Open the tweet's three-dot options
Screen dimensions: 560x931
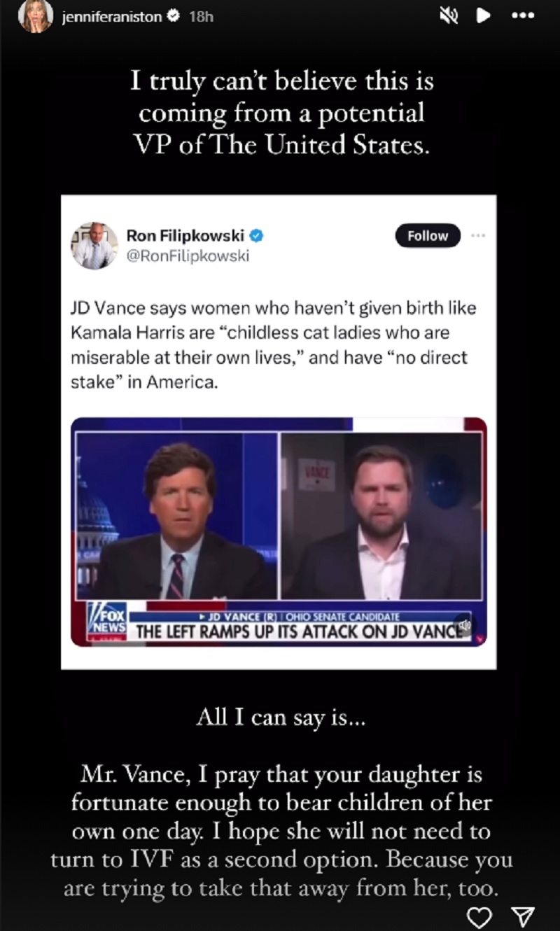pyautogui.click(x=478, y=236)
